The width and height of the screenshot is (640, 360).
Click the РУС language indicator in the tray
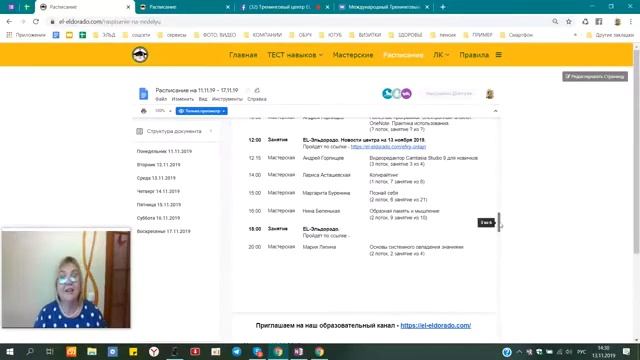click(582, 352)
